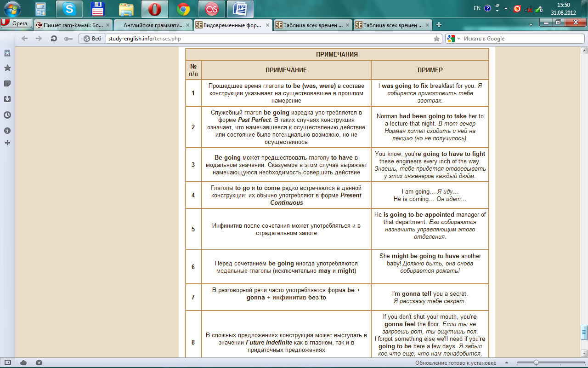This screenshot has height=368, width=588.
Task: Follow the 'глагола' link in note 1
Action: [273, 86]
